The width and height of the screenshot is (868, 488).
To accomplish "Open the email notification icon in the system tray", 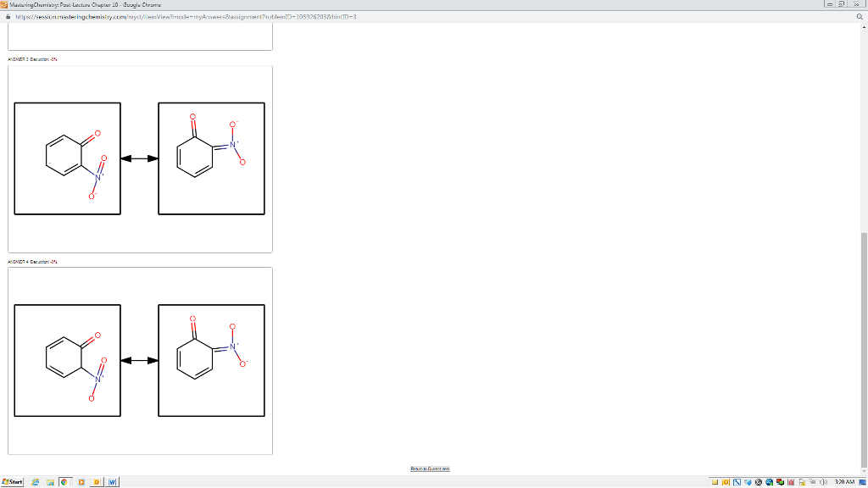I will tap(715, 481).
